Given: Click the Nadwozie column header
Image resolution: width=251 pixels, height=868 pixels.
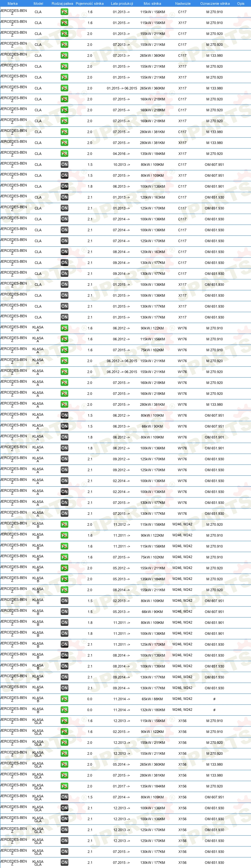Looking at the screenshot, I should click(183, 4).
